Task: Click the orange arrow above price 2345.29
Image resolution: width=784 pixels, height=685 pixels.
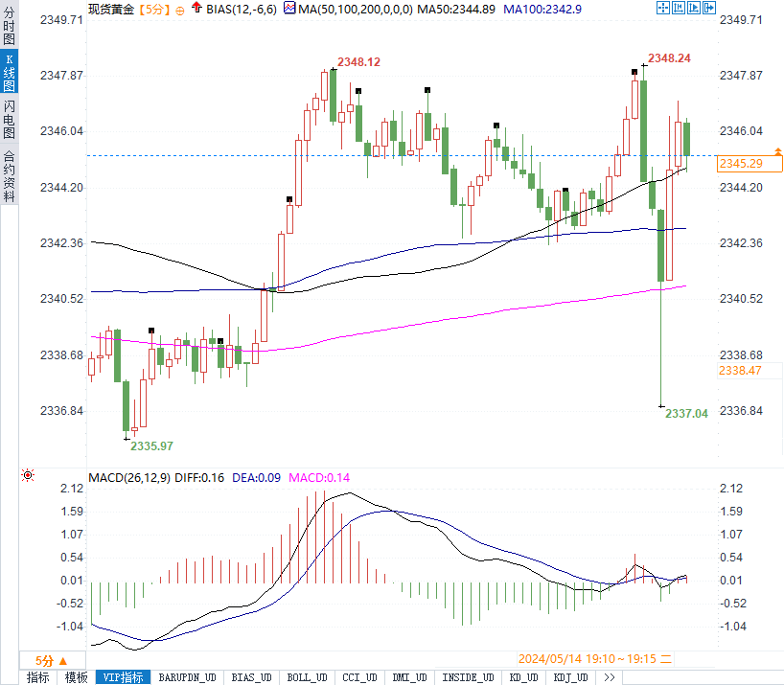Action: (778, 150)
